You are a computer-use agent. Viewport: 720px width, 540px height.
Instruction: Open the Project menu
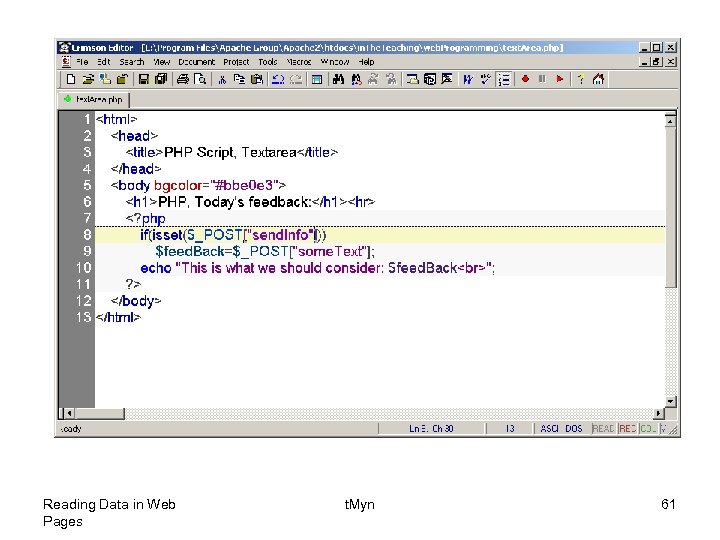[236, 62]
